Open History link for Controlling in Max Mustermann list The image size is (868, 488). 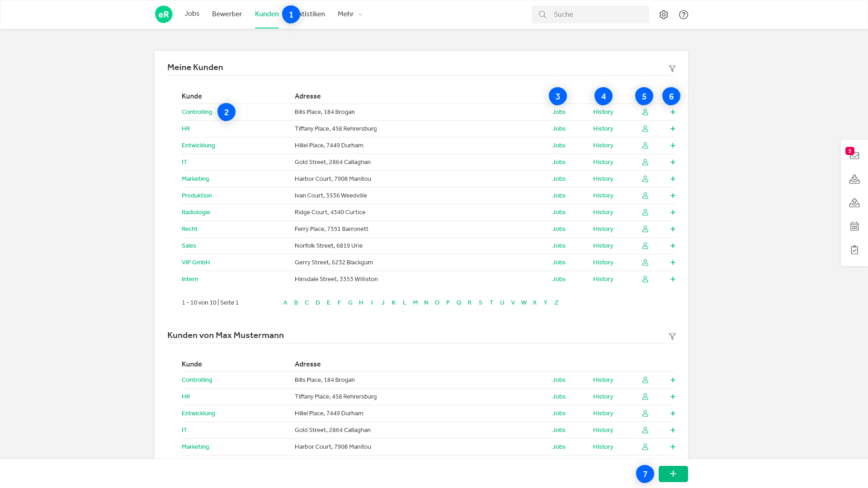pos(603,380)
